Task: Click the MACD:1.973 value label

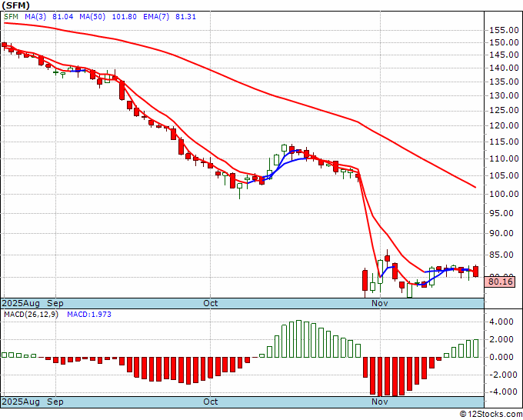Action: click(x=89, y=315)
